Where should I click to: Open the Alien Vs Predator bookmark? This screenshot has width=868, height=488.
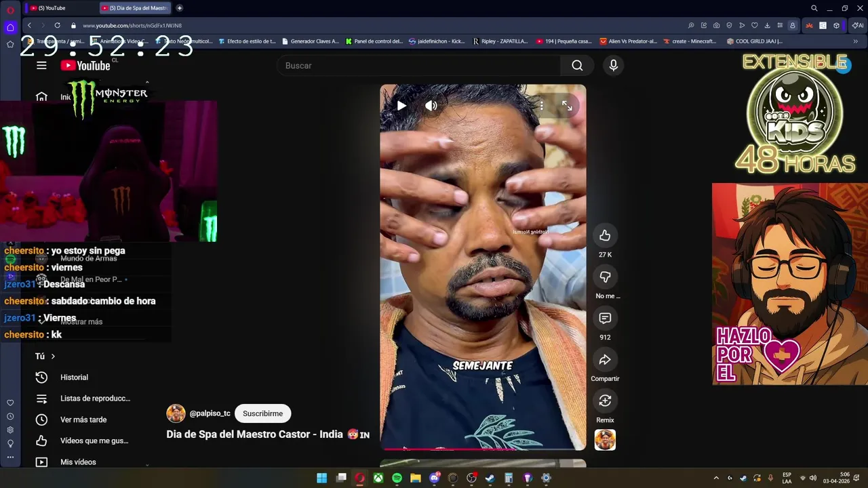(629, 41)
